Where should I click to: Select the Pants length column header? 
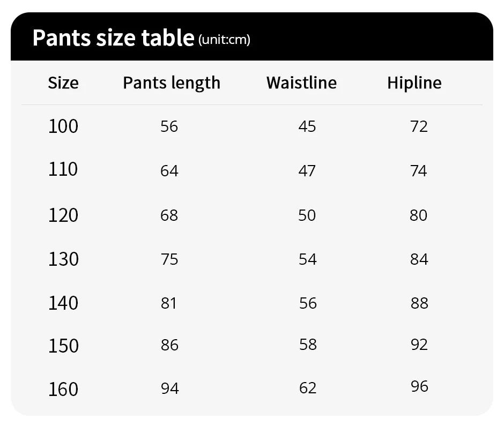click(x=172, y=83)
